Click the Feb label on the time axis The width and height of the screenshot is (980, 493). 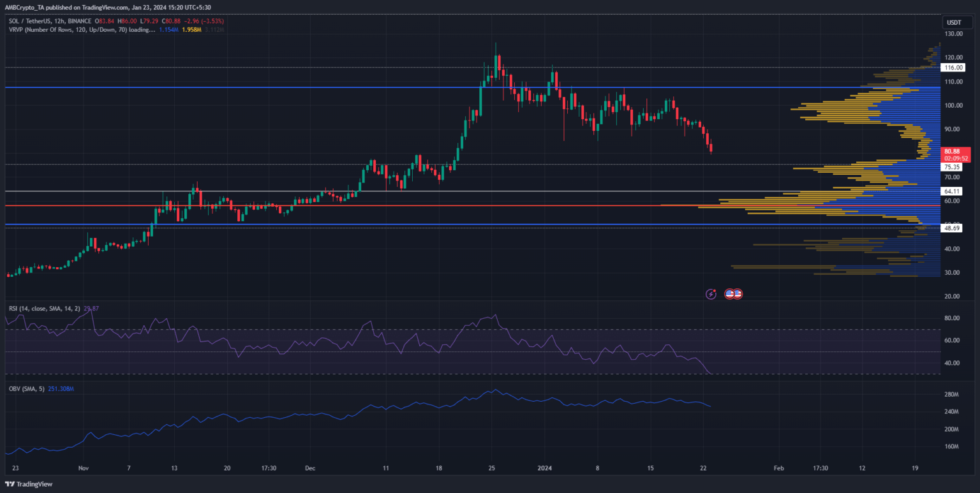coord(777,467)
